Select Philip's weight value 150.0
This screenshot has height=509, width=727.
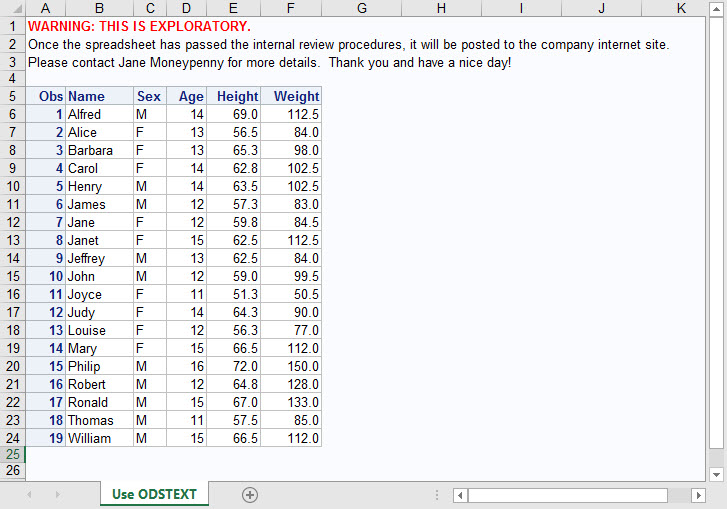pyautogui.click(x=291, y=367)
